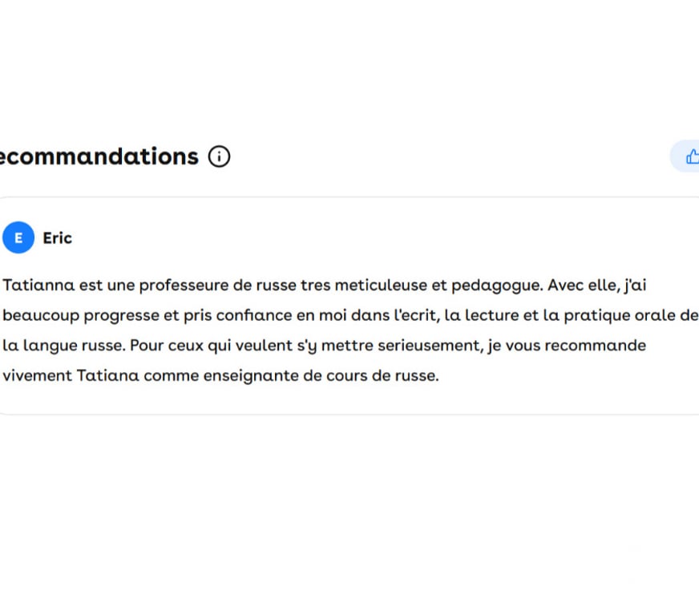
Task: Click "la langue russe." on the third line
Action: 63,346
